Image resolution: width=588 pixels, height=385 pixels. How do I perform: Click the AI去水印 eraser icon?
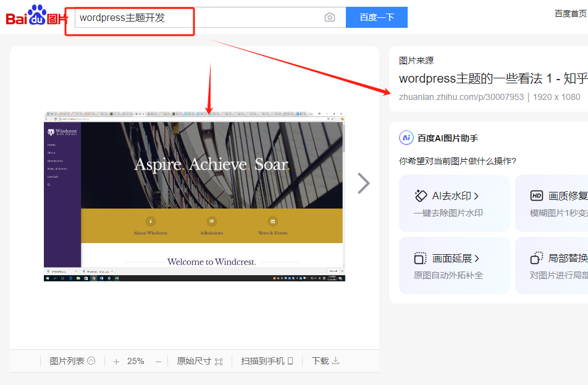tap(421, 196)
